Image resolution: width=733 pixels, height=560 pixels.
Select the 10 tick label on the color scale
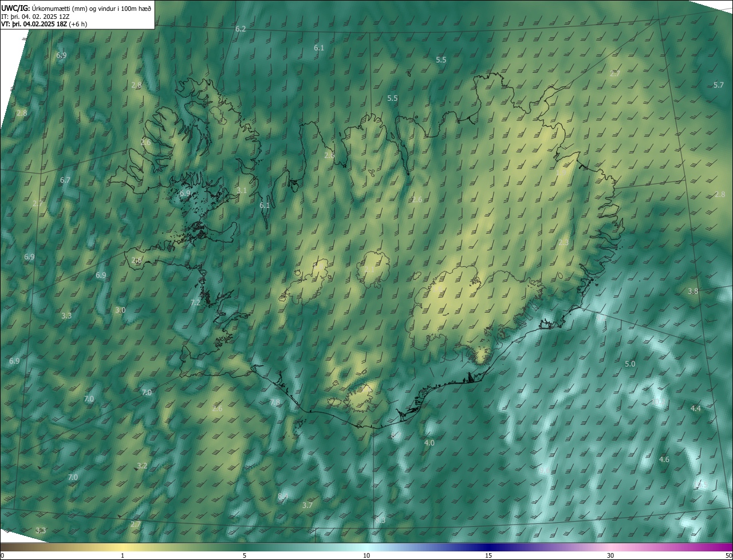pyautogui.click(x=366, y=555)
